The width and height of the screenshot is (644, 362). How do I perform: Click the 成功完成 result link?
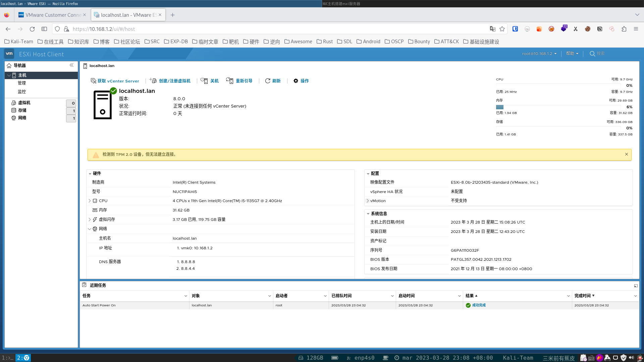click(x=479, y=305)
